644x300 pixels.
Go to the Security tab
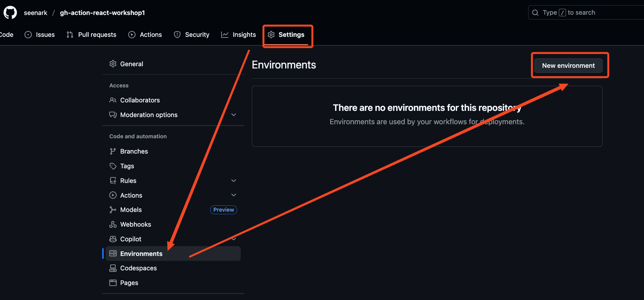(x=192, y=35)
